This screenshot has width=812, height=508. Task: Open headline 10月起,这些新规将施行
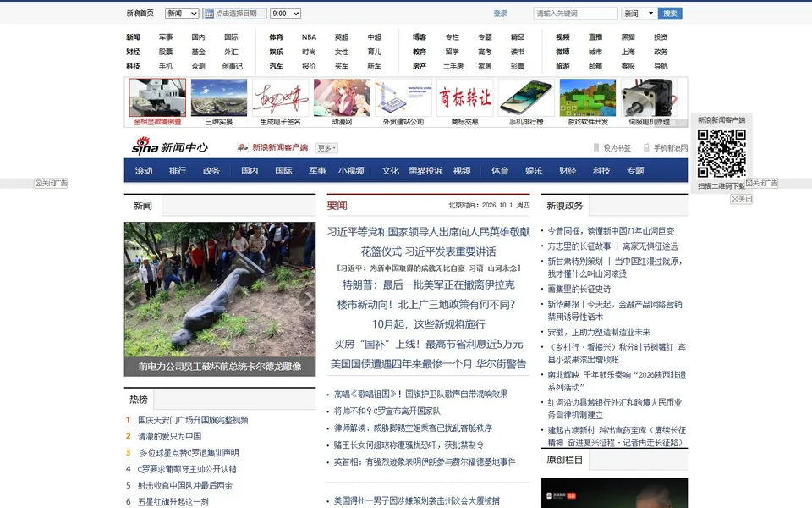[428, 324]
